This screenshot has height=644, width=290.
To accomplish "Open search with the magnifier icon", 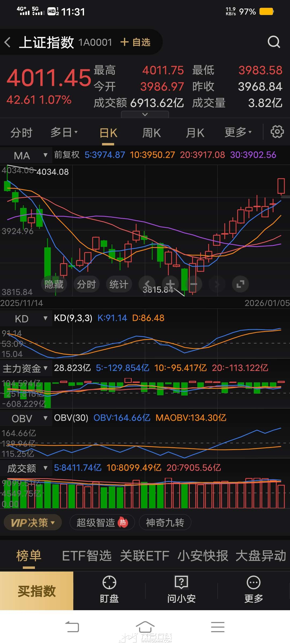I will [x=274, y=42].
